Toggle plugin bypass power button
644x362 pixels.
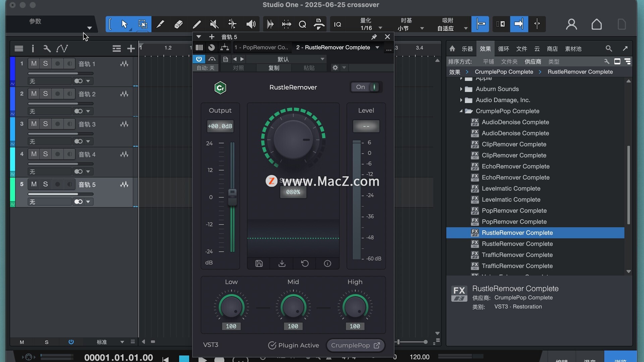coord(199,59)
